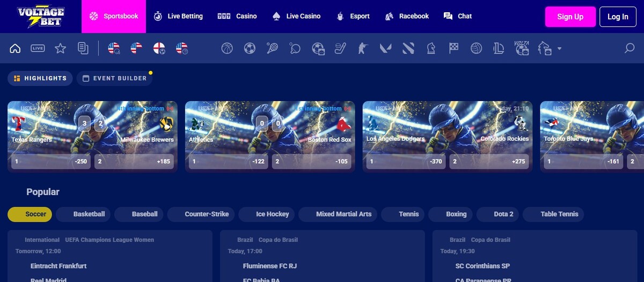644x282 pixels.
Task: Choose the racing checkered flag icon
Action: 453,48
